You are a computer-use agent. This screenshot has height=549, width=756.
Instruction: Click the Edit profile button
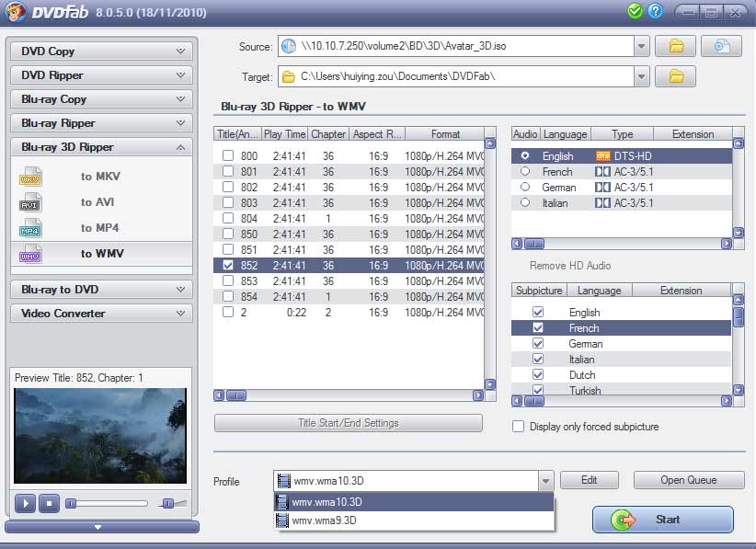tap(590, 480)
